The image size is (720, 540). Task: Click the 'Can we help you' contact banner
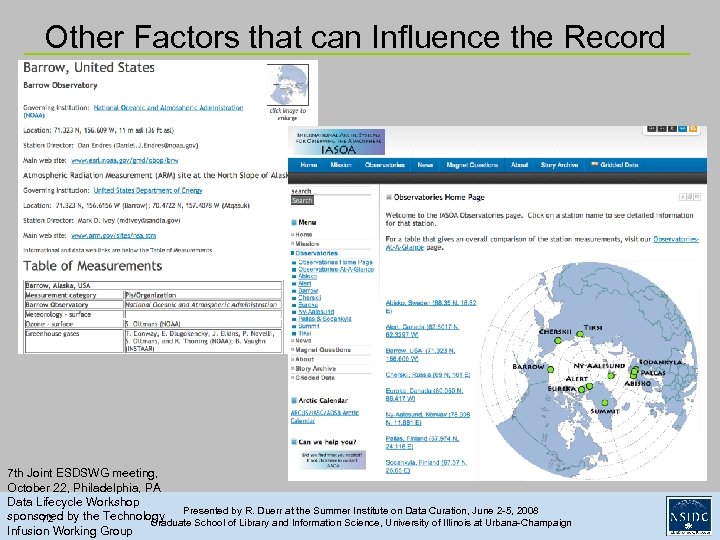point(333,460)
